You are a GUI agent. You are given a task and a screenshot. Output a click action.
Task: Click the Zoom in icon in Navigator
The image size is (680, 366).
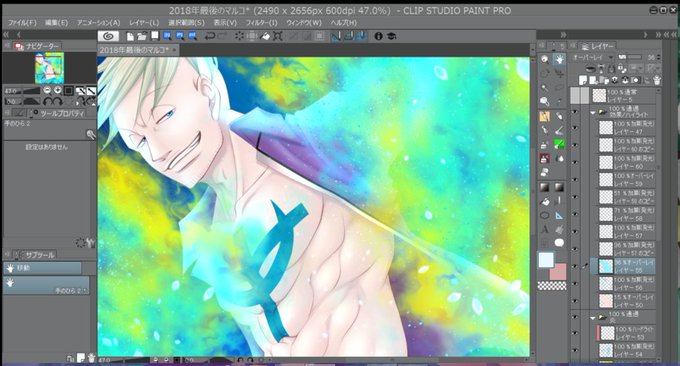pyautogui.click(x=57, y=91)
